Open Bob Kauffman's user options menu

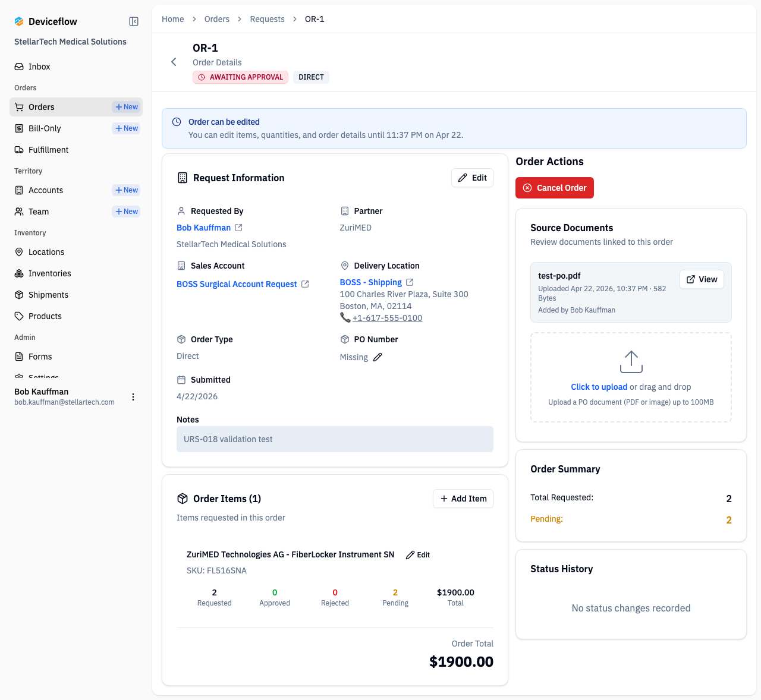click(133, 397)
